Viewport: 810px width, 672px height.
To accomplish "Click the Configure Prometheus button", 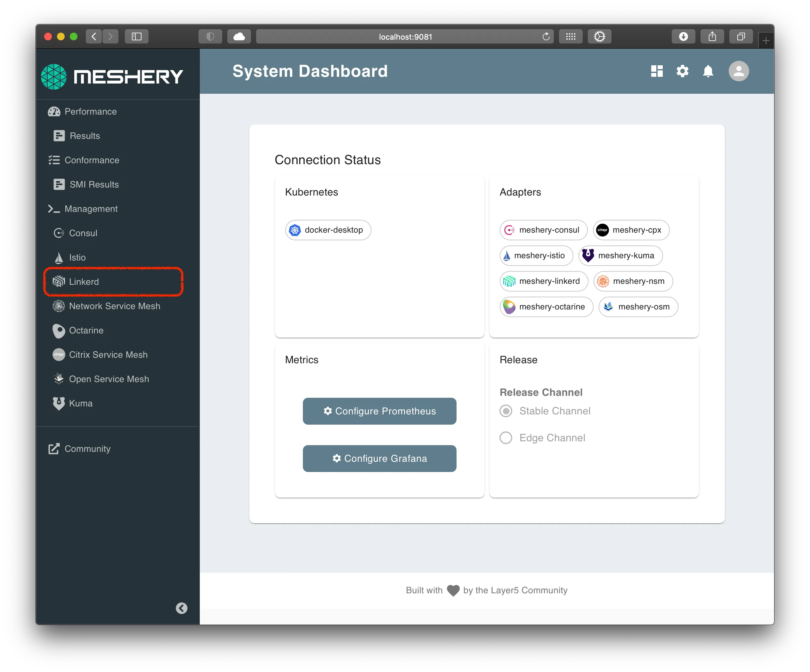I will [379, 411].
